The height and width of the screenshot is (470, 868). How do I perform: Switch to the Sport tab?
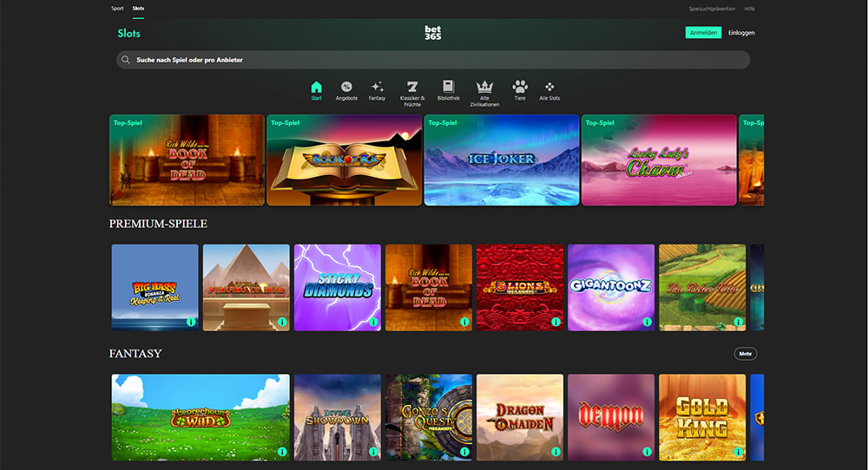pos(117,8)
